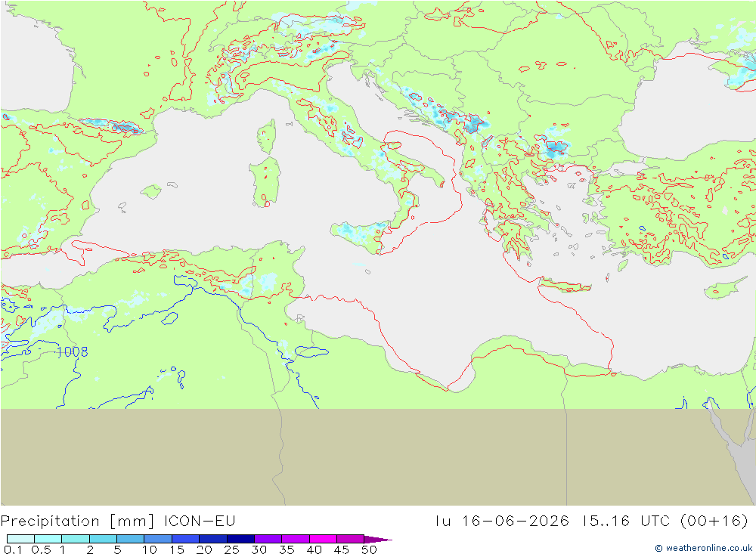Click the legend value 0.1

coord(13,549)
